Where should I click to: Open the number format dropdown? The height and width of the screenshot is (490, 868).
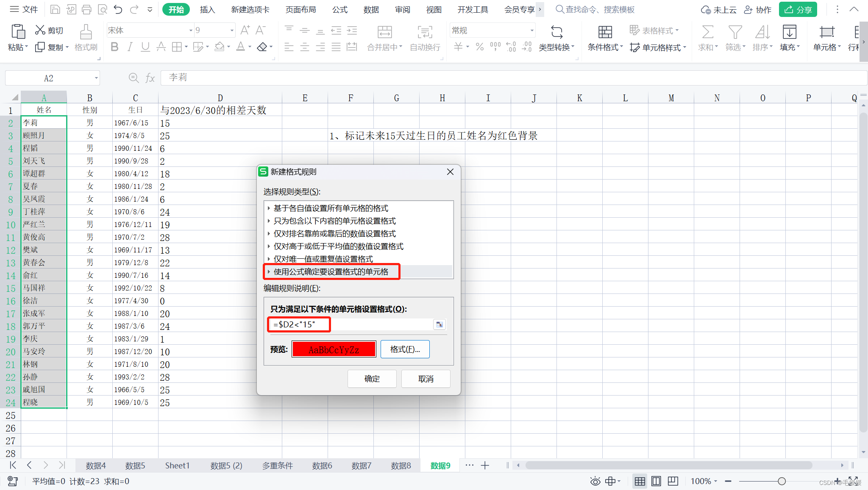(531, 30)
